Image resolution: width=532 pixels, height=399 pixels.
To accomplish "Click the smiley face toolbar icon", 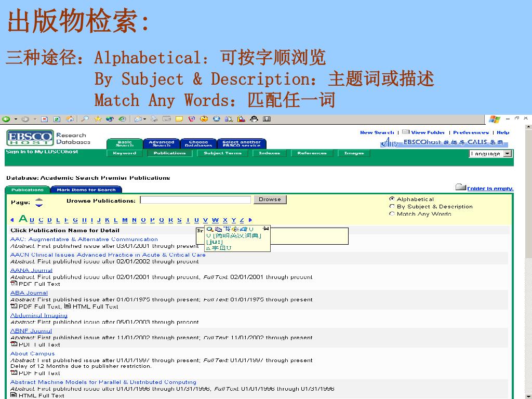I will pyautogui.click(x=204, y=119).
